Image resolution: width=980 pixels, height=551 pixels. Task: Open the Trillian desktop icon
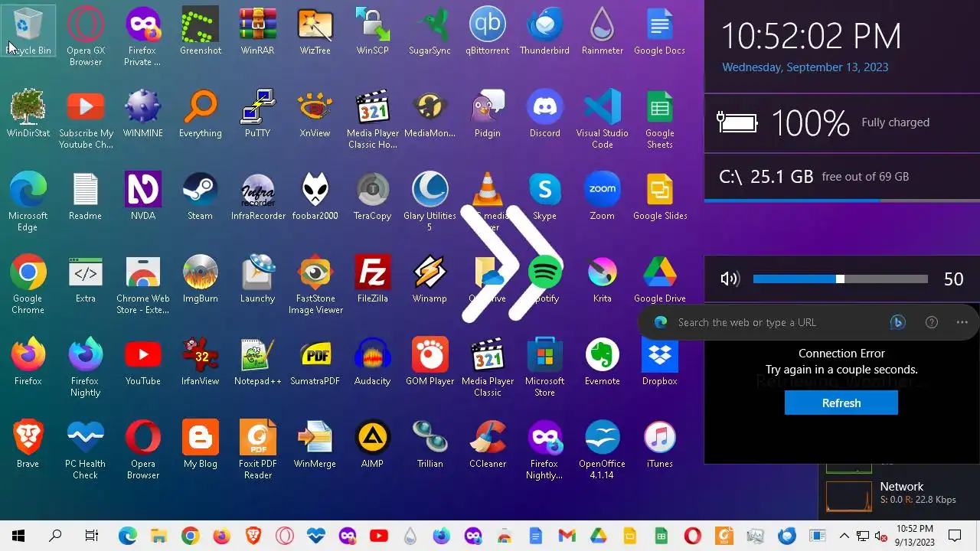pos(430,445)
